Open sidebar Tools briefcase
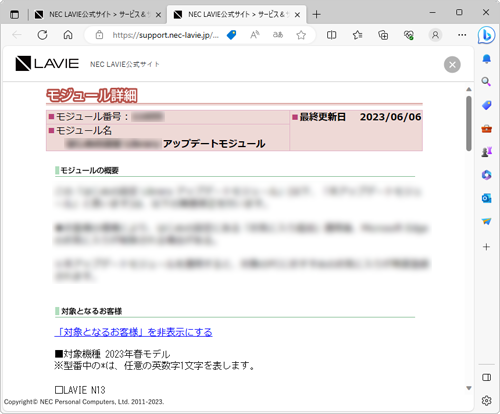 pyautogui.click(x=486, y=129)
